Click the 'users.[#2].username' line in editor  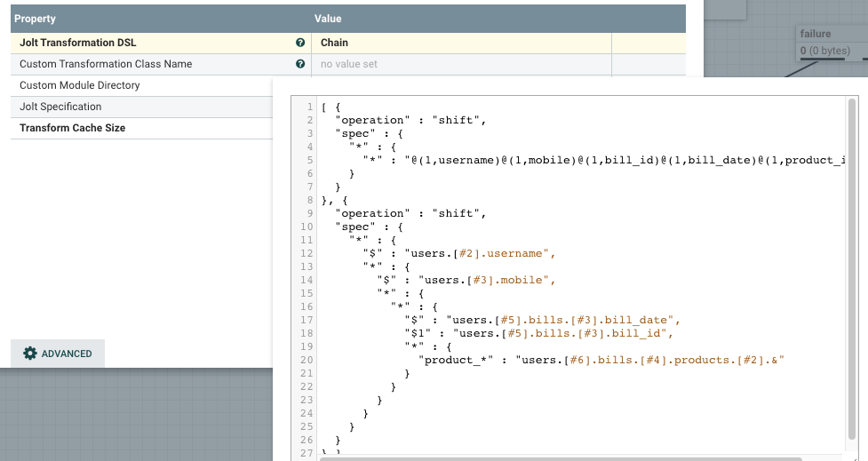click(x=459, y=253)
